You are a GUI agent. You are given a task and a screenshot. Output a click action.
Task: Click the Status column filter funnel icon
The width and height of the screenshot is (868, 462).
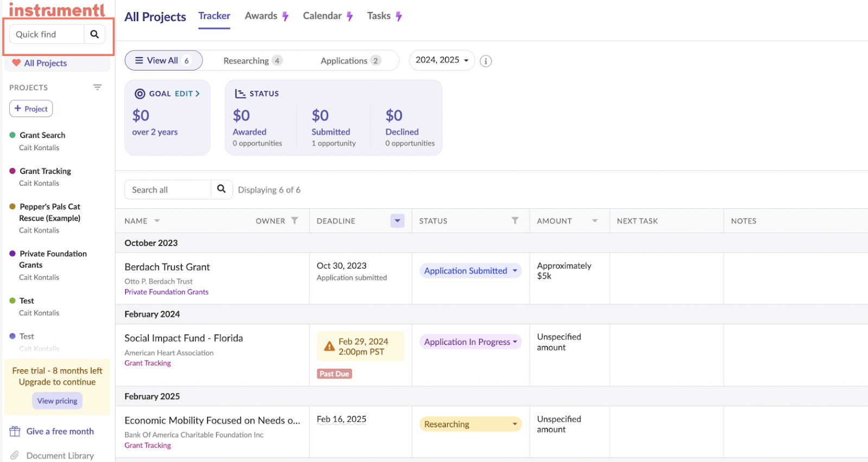click(515, 221)
